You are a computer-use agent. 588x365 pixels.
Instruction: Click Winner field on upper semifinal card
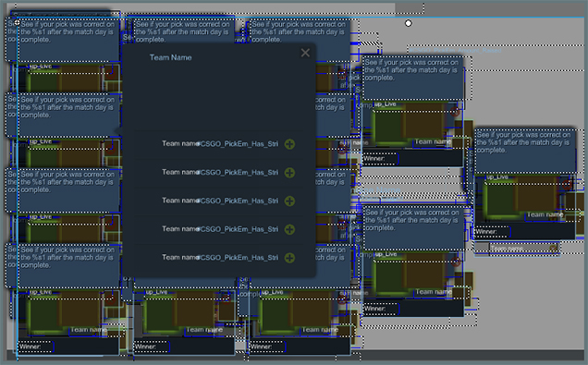click(x=380, y=159)
